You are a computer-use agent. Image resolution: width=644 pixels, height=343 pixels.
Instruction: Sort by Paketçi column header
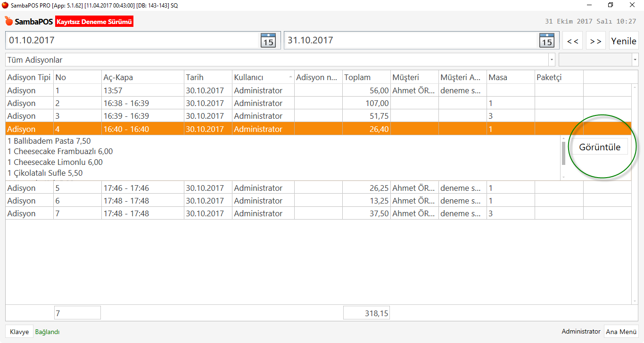tap(559, 77)
